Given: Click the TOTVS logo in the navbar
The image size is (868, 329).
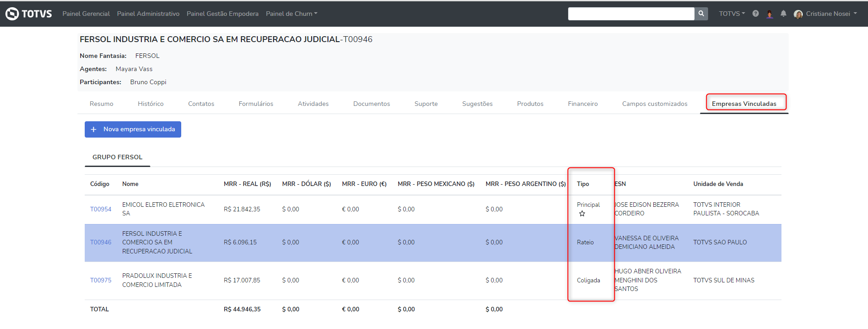Looking at the screenshot, I should pyautogui.click(x=29, y=14).
